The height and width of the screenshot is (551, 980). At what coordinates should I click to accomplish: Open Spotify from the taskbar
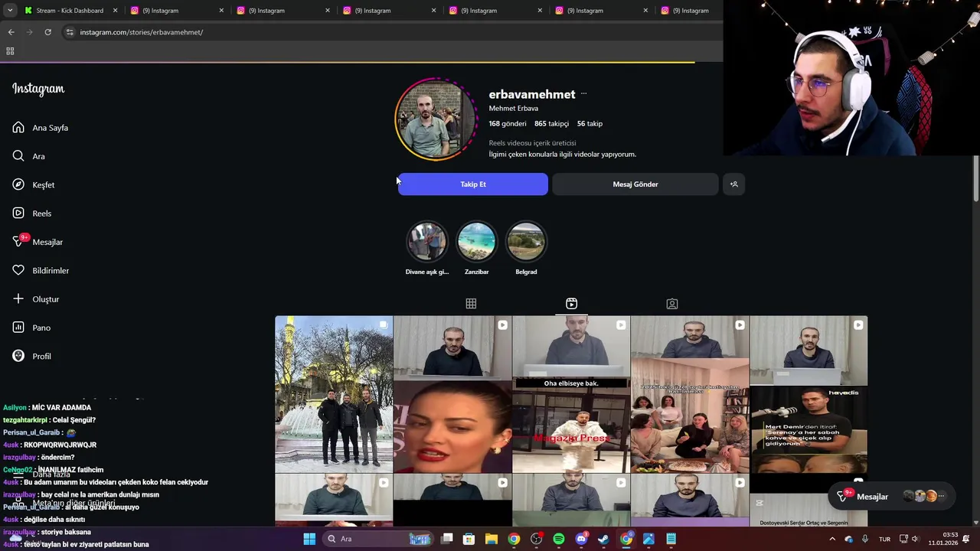(559, 539)
